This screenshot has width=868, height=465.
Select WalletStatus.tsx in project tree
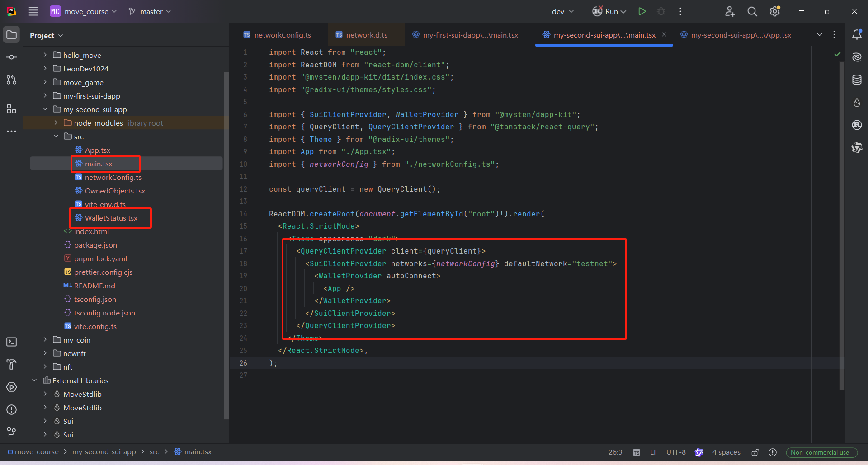point(111,218)
